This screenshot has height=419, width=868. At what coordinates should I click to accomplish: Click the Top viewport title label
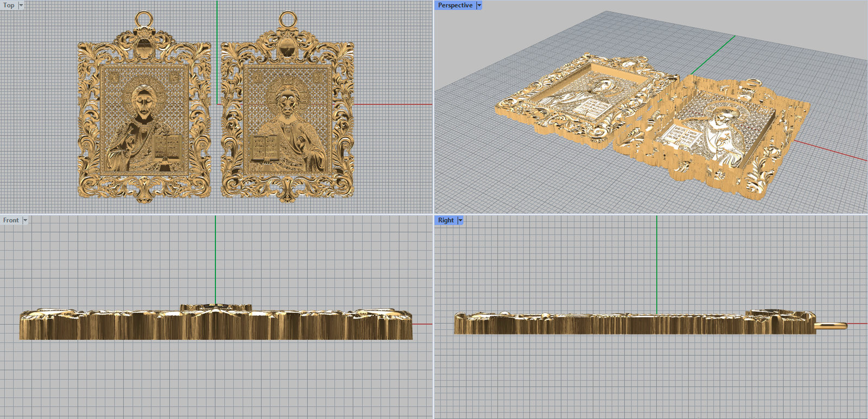[x=9, y=5]
